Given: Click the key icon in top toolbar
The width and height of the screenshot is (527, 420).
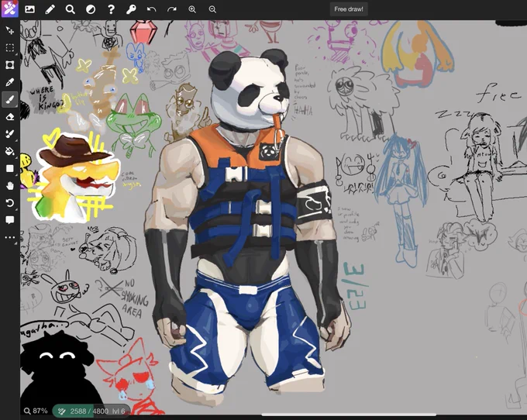Looking at the screenshot, I should click(x=131, y=9).
